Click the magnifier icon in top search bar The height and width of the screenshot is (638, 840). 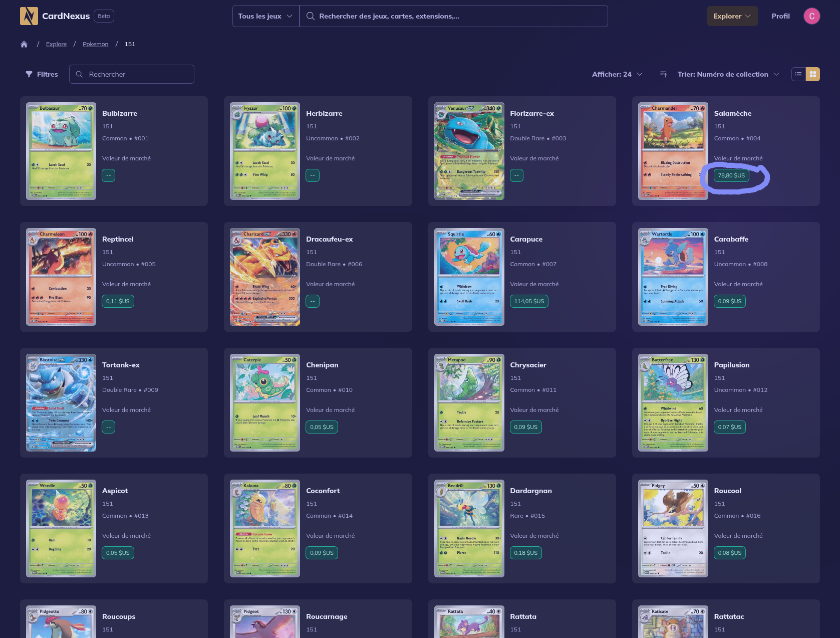(x=311, y=16)
